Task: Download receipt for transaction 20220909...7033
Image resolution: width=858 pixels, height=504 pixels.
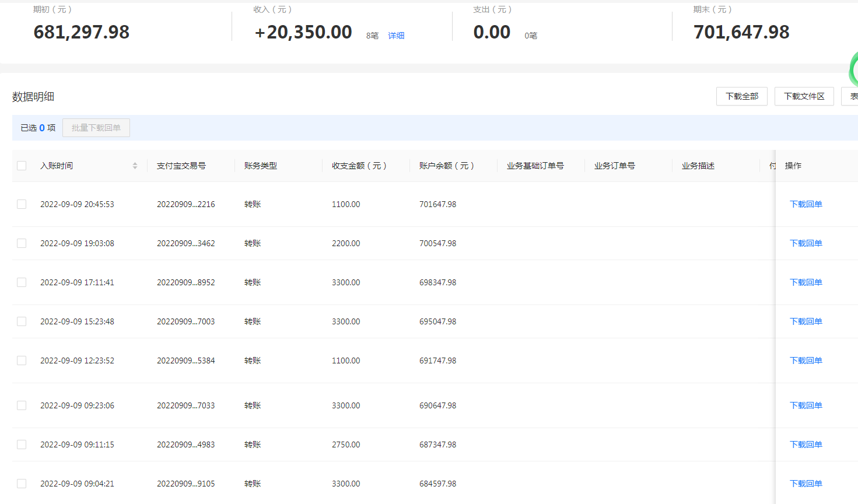Action: (x=806, y=405)
